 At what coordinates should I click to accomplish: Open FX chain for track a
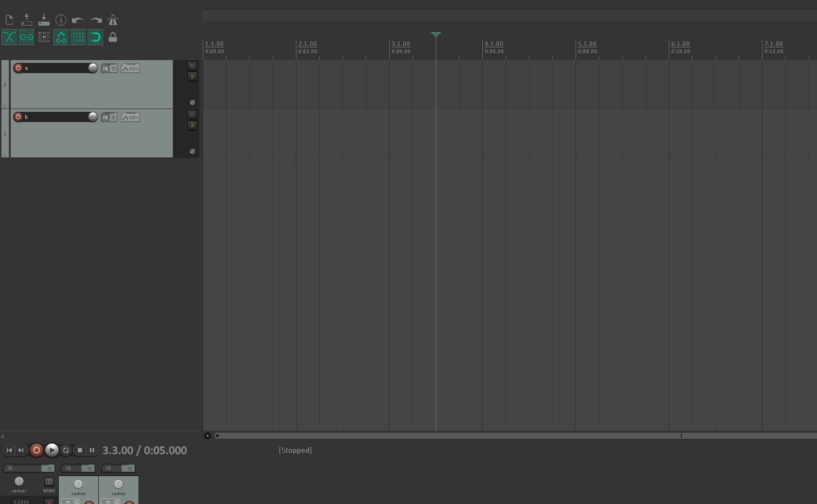[105, 68]
